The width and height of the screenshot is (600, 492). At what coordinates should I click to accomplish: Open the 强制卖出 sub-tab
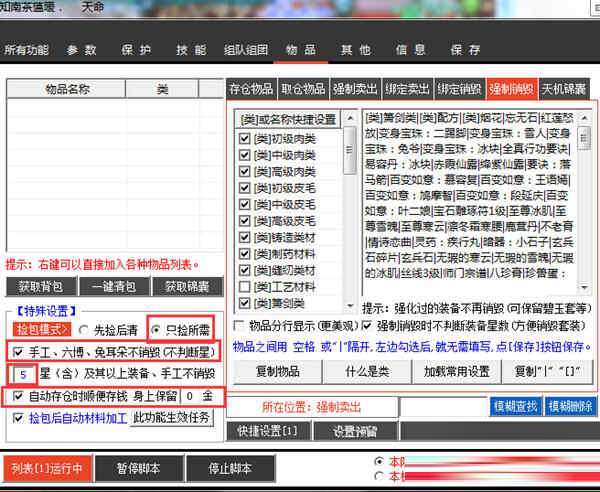(355, 89)
